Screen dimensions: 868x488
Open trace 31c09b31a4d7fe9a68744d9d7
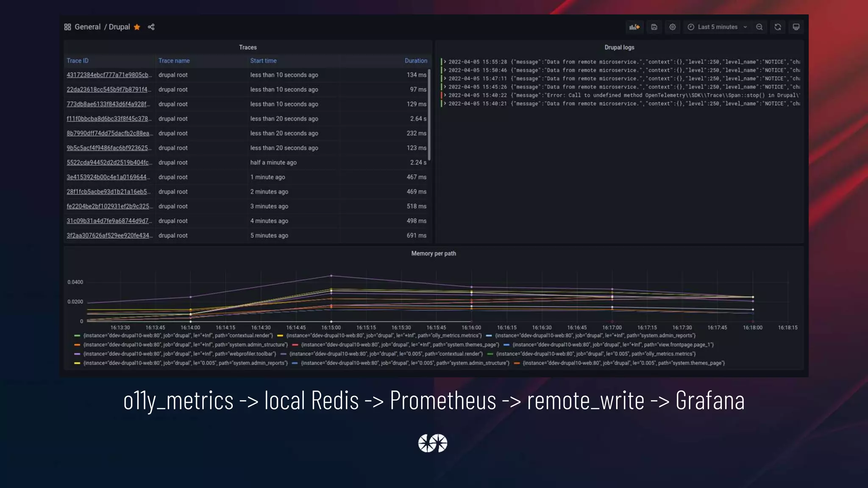point(109,221)
